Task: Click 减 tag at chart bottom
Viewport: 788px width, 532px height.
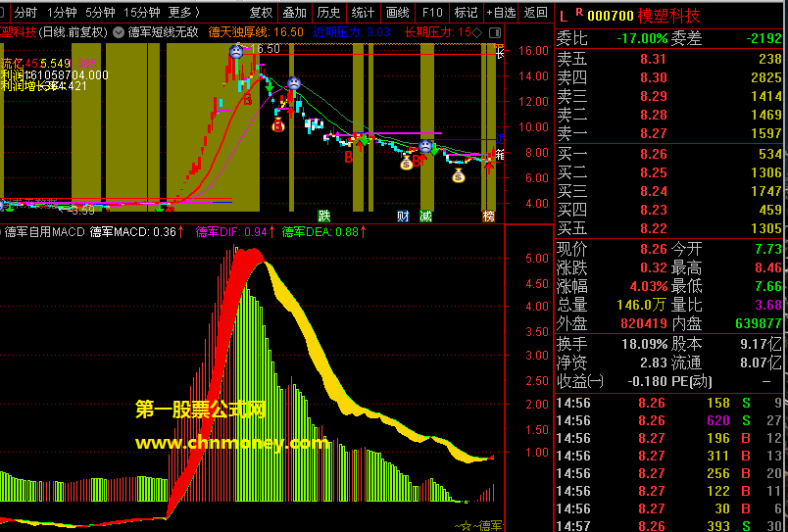Action: [425, 216]
